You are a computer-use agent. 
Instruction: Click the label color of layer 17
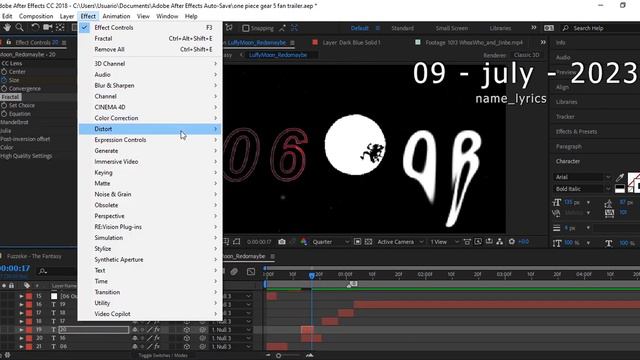29,313
